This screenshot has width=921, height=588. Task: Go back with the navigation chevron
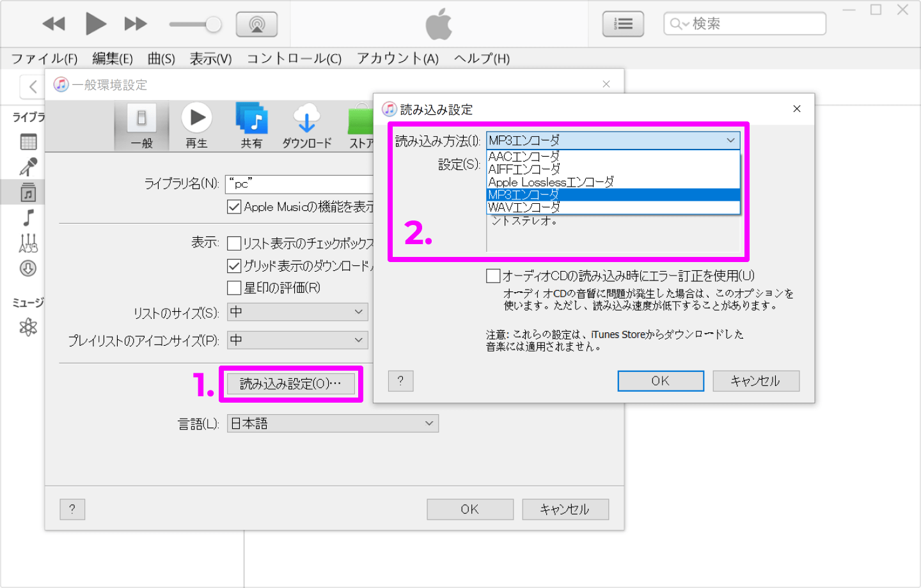click(33, 86)
